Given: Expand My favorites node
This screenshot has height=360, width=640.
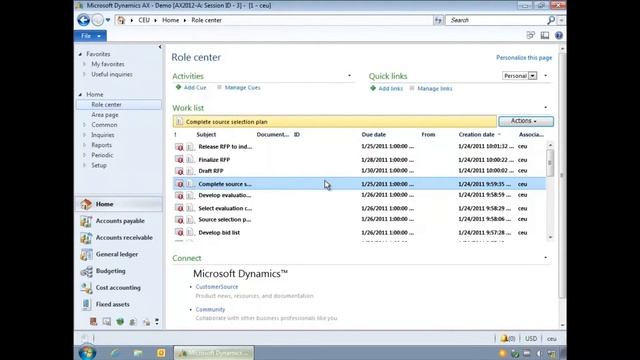Looking at the screenshot, I should click(84, 64).
